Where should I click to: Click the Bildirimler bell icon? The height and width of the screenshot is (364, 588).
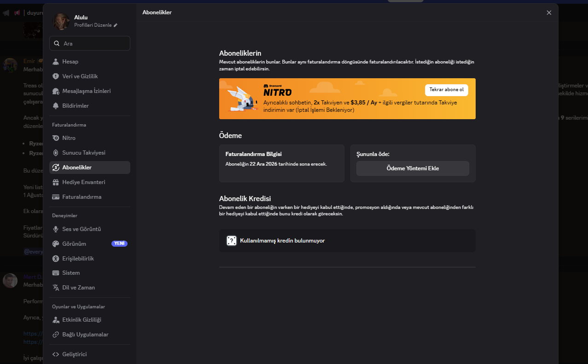[56, 106]
